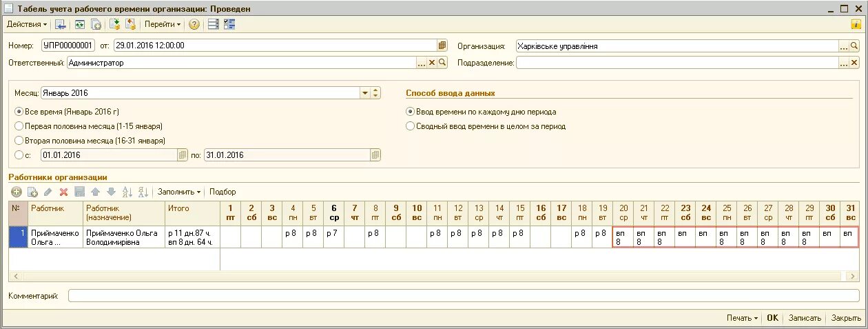Click the 'Работник (назначение)' column header
The image size is (868, 329).
tap(124, 212)
